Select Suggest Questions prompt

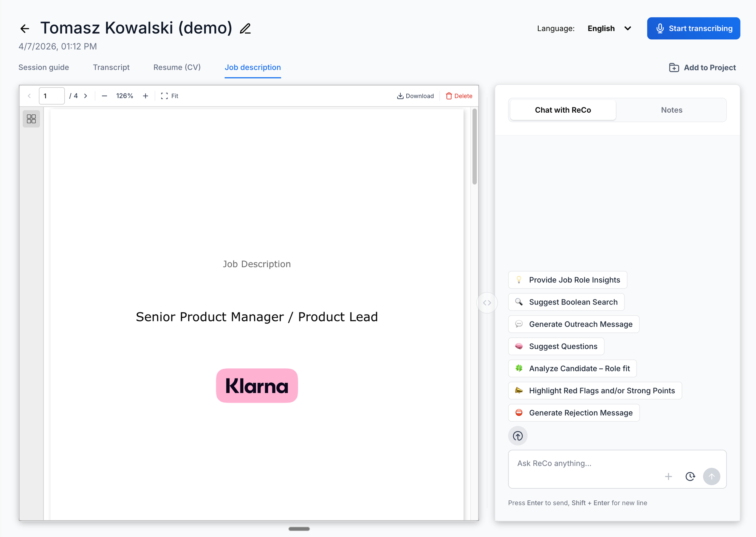click(556, 346)
